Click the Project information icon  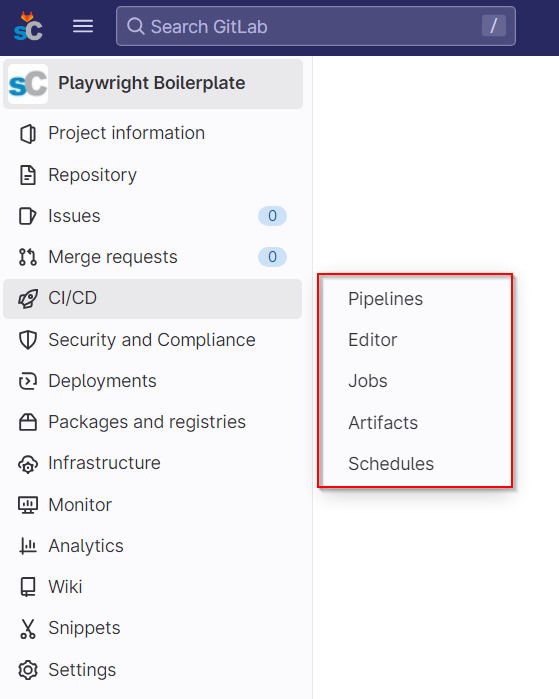(x=28, y=133)
